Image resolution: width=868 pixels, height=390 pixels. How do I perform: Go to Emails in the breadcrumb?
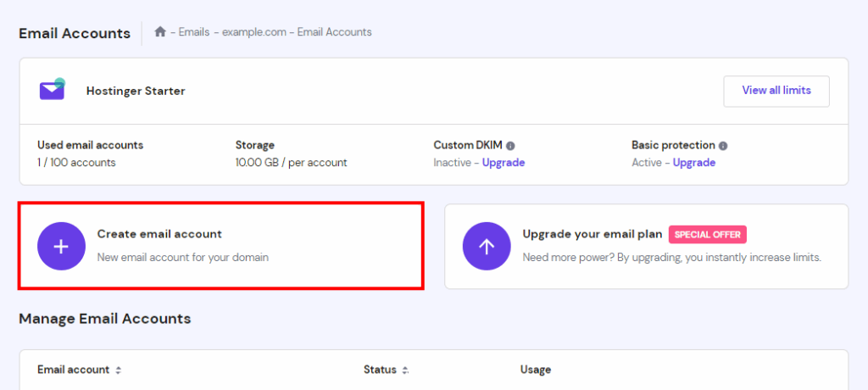coord(193,32)
